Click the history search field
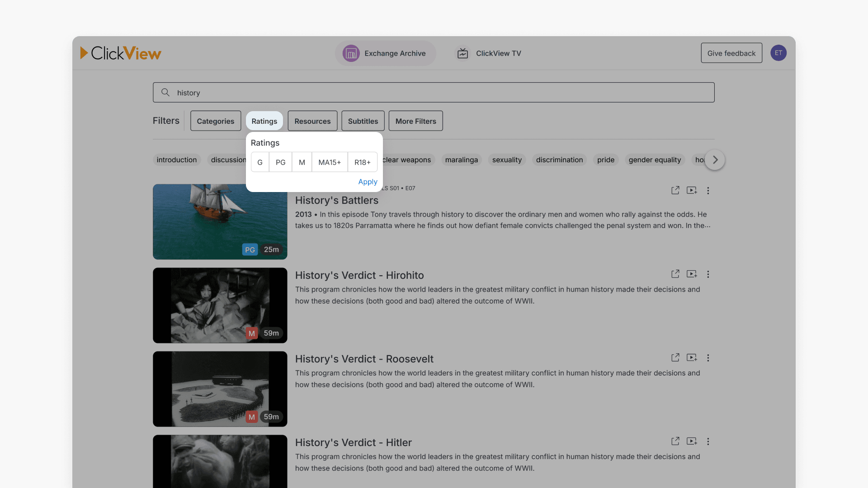Viewport: 868px width, 488px height. [x=433, y=93]
